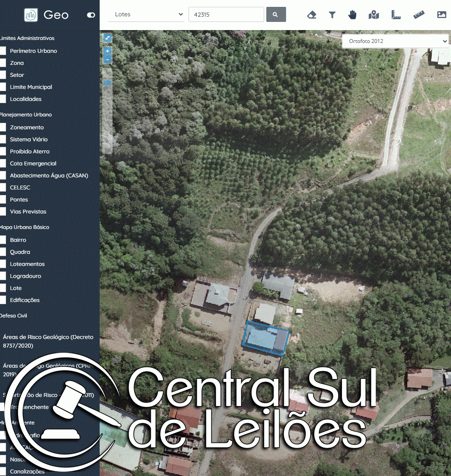Open the Ortofoto 2012 basemap dropdown
This screenshot has height=476, width=451.
coord(395,41)
